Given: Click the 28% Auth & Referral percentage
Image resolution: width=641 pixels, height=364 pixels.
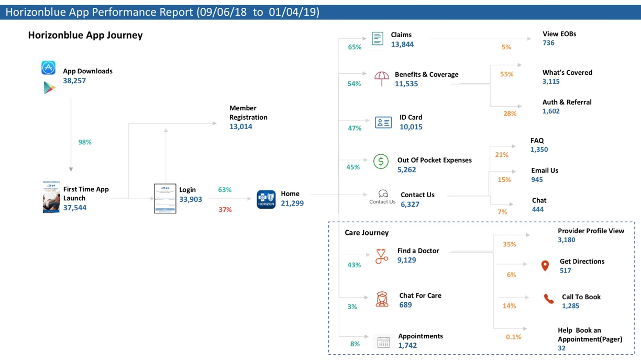Looking at the screenshot, I should 510,113.
